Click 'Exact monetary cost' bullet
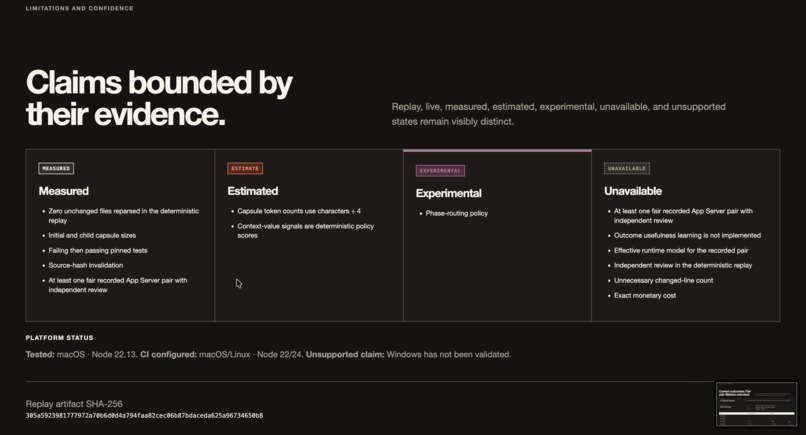The image size is (806, 435). pyautogui.click(x=645, y=295)
